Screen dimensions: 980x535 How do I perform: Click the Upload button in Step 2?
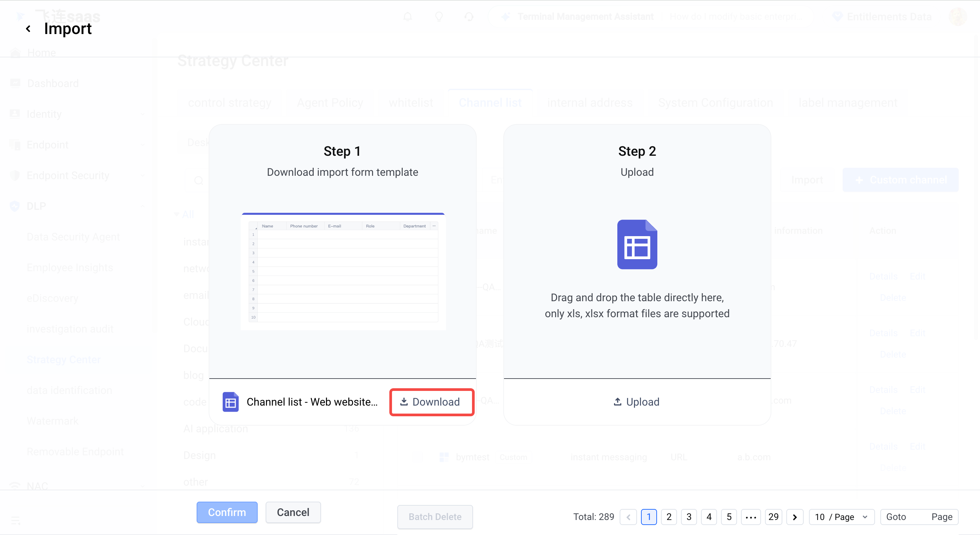tap(637, 402)
